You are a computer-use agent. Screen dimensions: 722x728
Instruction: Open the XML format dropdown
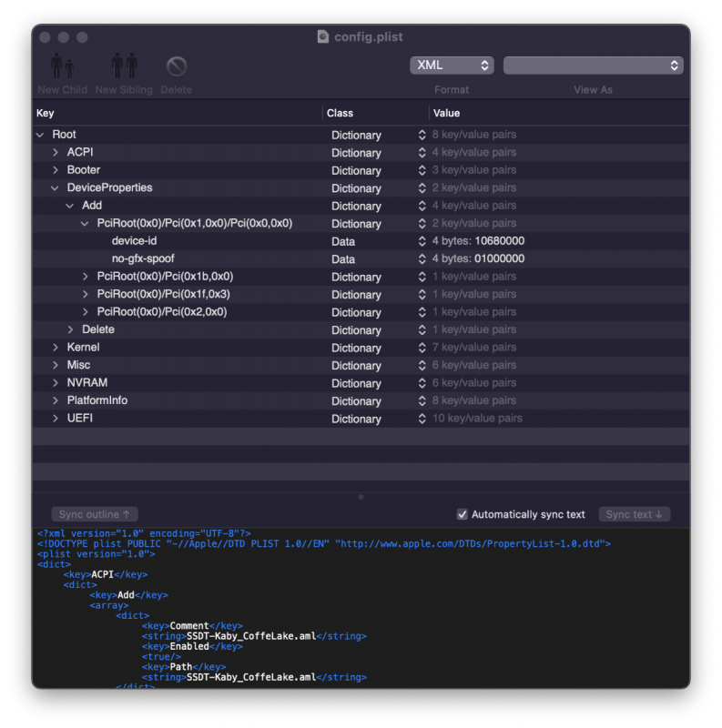click(452, 66)
